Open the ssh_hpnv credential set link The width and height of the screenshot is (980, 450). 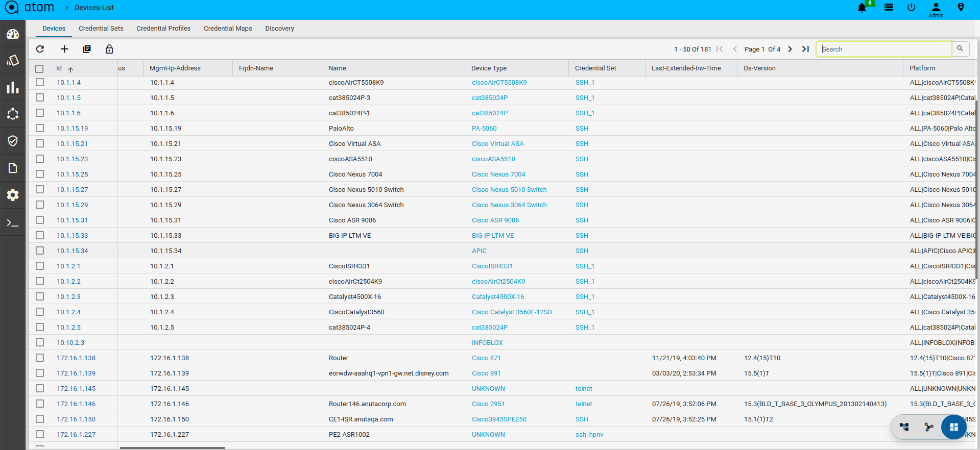point(589,434)
